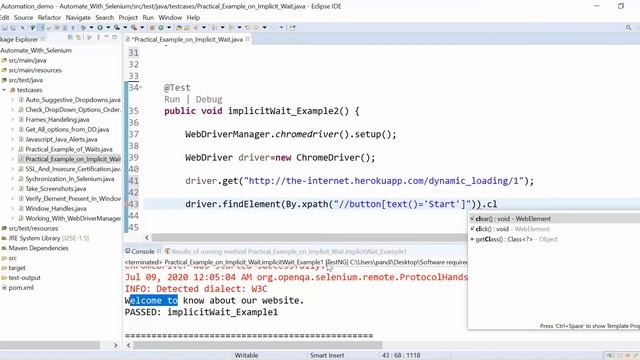
Task: Open dropdown arrow beside New Java Class
Action: point(169,28)
